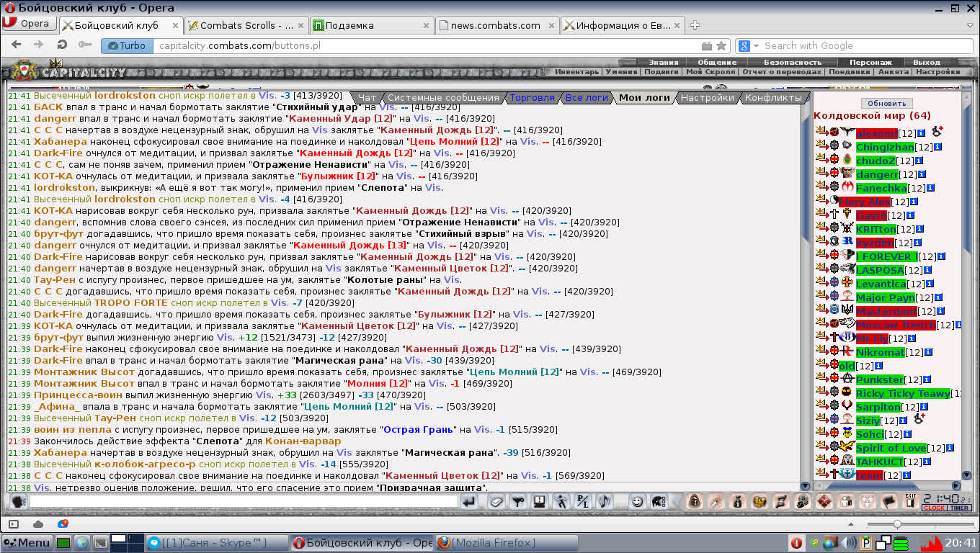The image size is (980, 553).
Task: Click the running figure icon in chat toolbar
Action: click(x=560, y=502)
